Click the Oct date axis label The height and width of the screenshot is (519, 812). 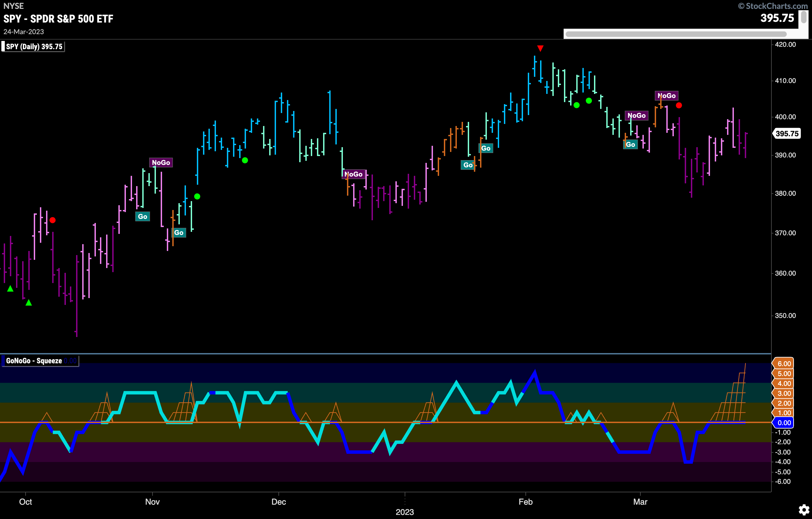point(26,502)
